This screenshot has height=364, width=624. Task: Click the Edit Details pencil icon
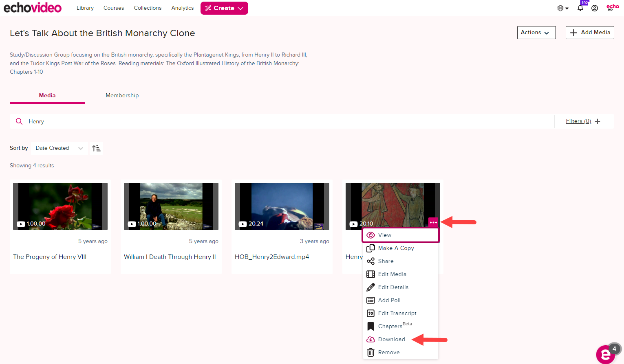[x=370, y=287]
